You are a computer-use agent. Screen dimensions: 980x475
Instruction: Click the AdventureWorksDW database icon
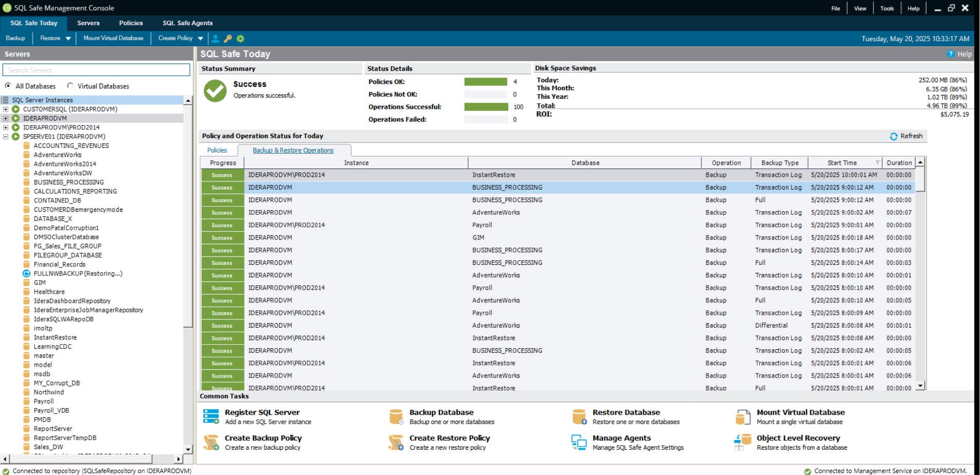pyautogui.click(x=27, y=173)
